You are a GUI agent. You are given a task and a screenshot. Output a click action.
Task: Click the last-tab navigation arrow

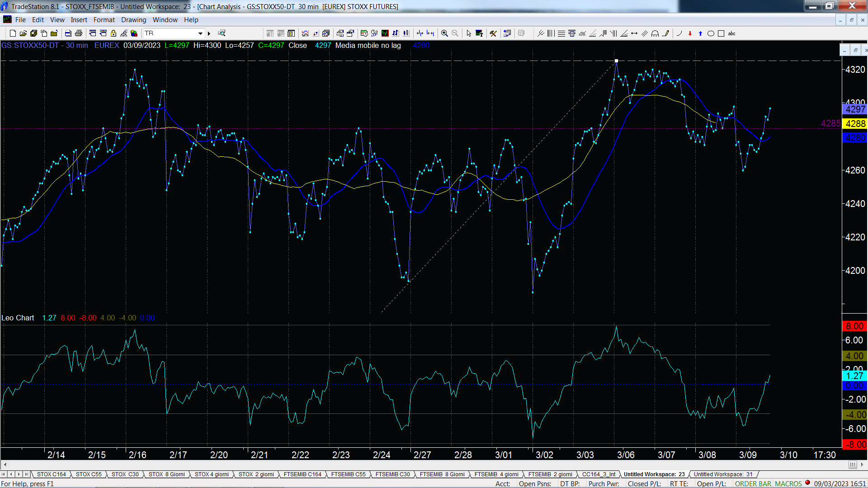coord(26,474)
